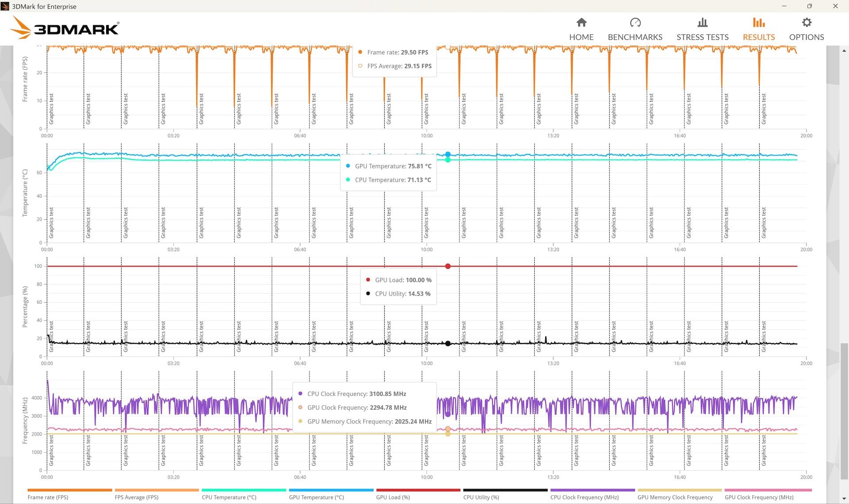Open the Options gear icon
The image size is (849, 504).
pos(807,23)
